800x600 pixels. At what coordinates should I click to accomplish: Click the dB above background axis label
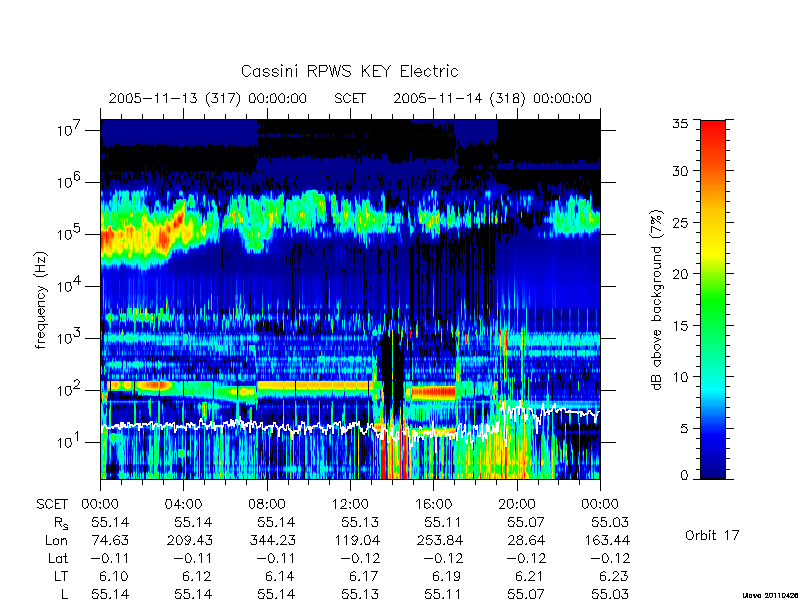pyautogui.click(x=657, y=300)
